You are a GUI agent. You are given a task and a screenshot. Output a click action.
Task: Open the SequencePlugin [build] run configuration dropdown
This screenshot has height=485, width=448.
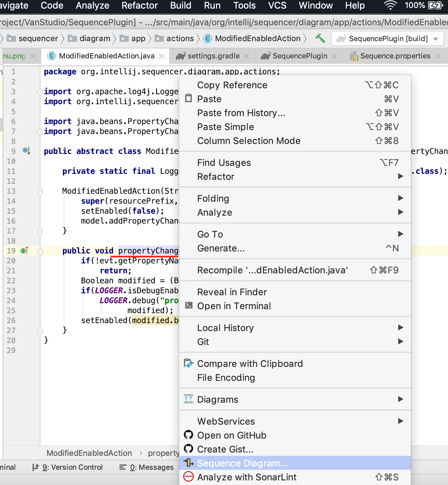[x=436, y=38]
